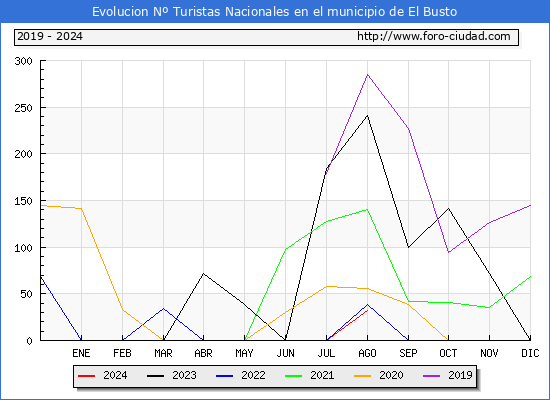Click the AGO month axis label
550x400 pixels.
pos(367,353)
